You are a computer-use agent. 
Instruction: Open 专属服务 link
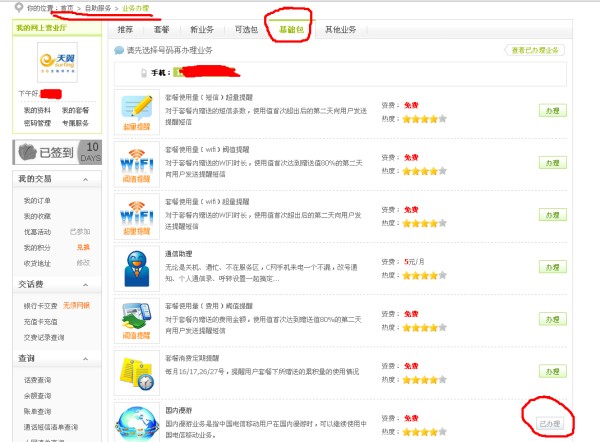(x=75, y=123)
